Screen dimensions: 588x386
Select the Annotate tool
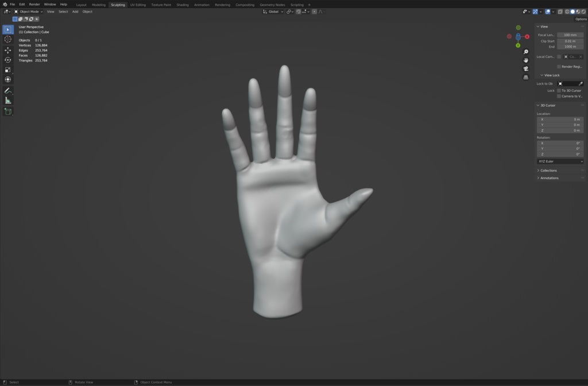pyautogui.click(x=8, y=90)
